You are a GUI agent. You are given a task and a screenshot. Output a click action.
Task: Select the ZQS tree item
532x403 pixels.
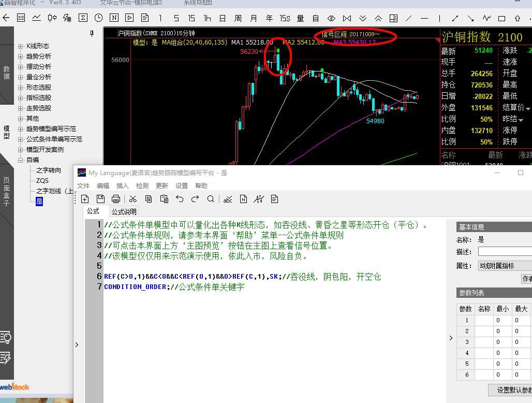point(42,181)
